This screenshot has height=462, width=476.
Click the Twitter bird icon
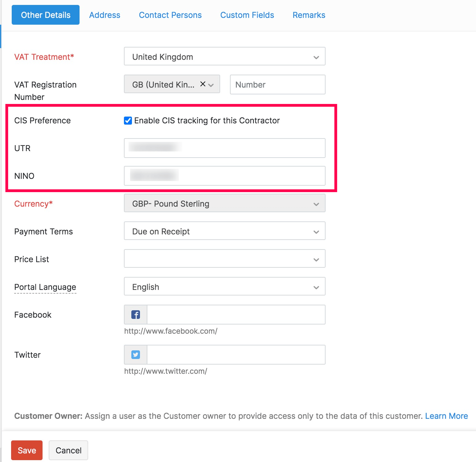coord(136,355)
